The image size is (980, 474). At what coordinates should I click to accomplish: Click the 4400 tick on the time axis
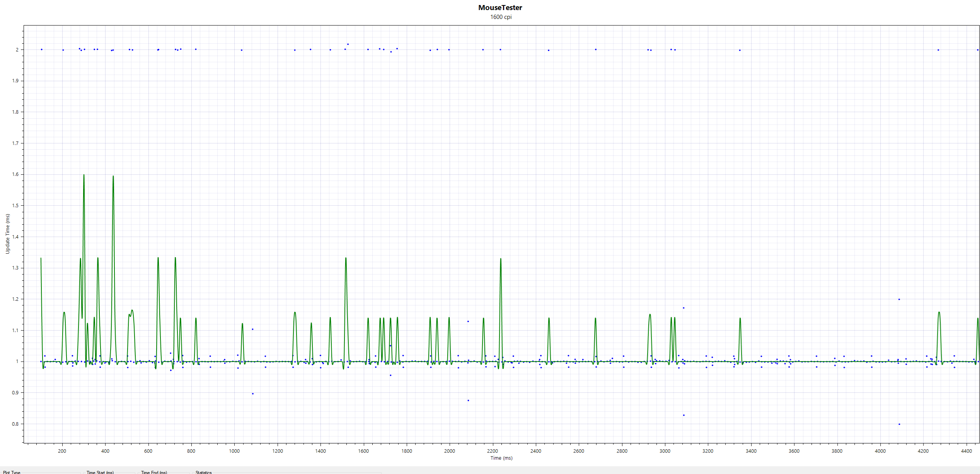[966, 451]
